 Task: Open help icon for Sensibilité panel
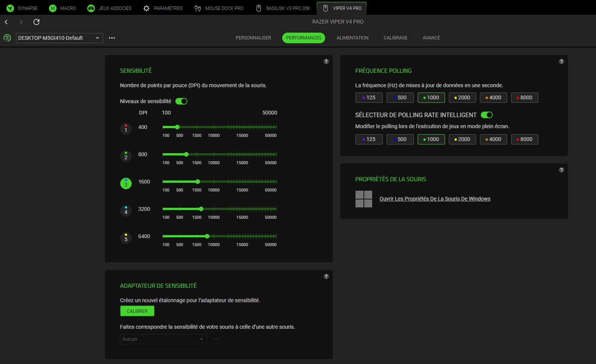coord(326,61)
